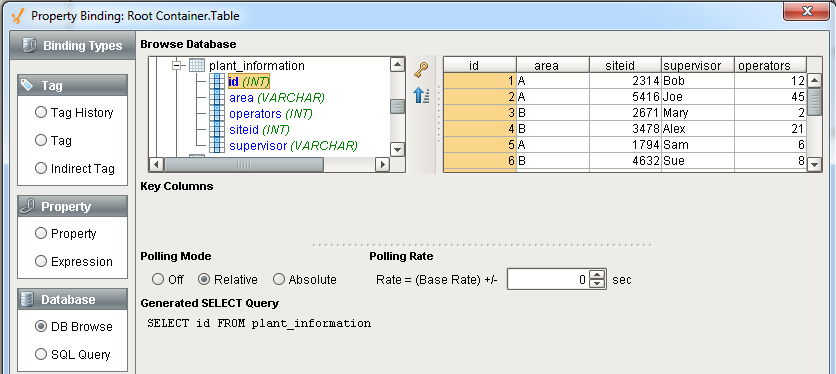Select the Expression binding option
Screen dimensions: 836x374
point(41,261)
